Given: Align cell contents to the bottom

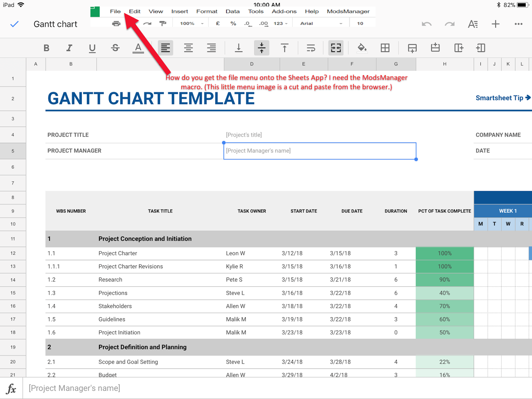Looking at the screenshot, I should coord(238,48).
